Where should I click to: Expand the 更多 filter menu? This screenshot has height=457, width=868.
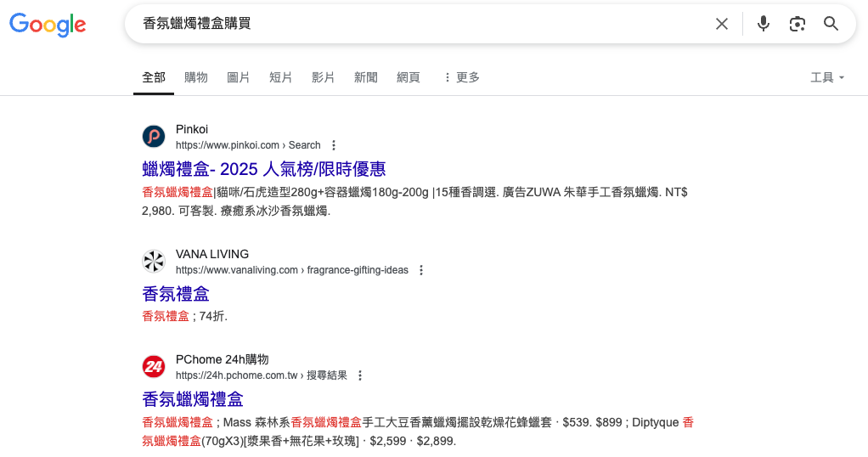tap(462, 77)
